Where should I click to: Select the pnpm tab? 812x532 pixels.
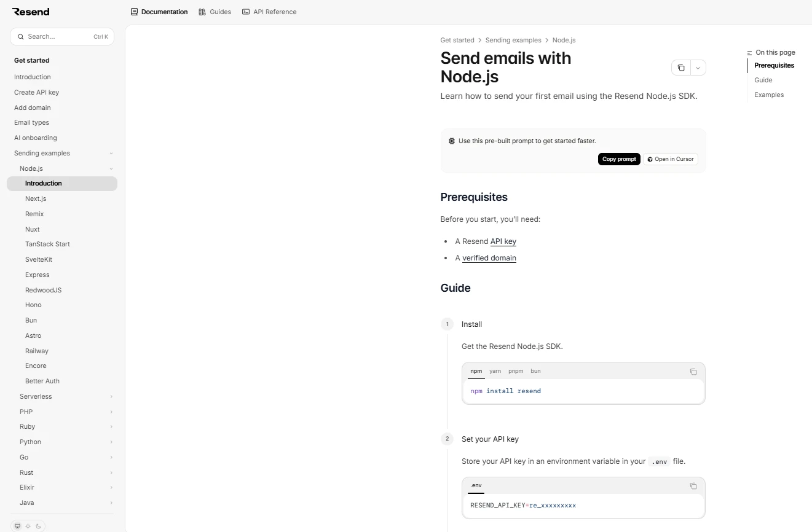click(x=516, y=371)
